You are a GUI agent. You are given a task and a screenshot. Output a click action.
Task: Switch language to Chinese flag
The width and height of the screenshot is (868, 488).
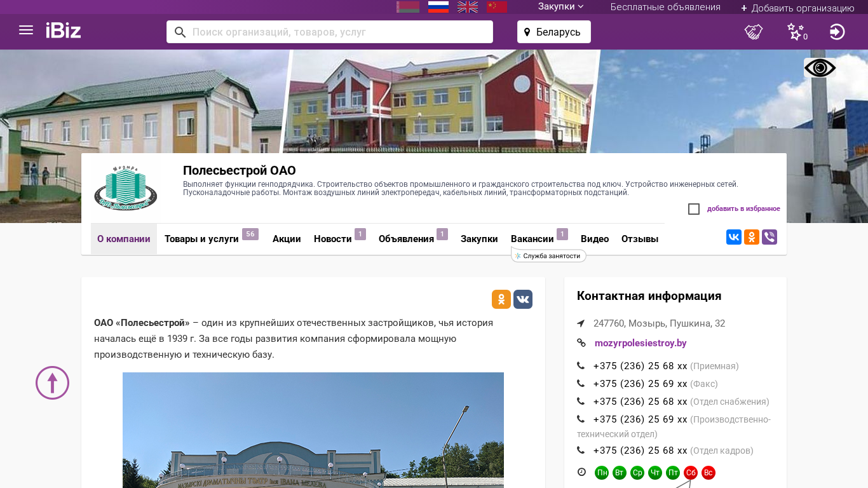[497, 7]
